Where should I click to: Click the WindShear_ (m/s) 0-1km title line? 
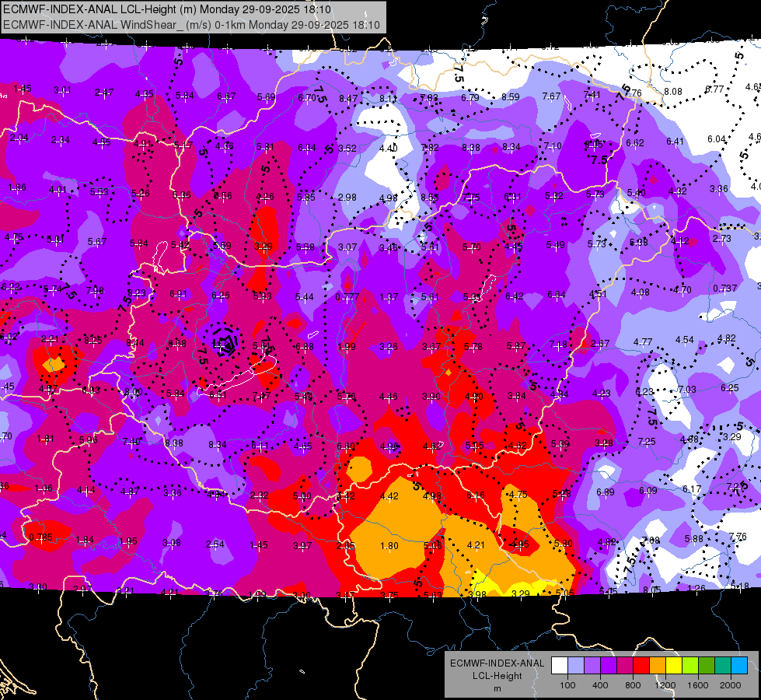192,25
